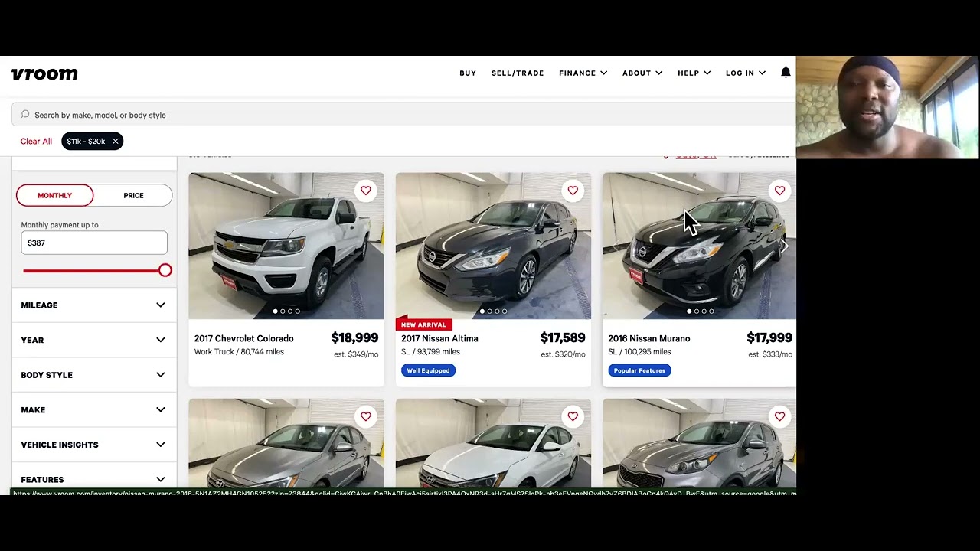980x551 pixels.
Task: Clear all applied filters
Action: pyautogui.click(x=36, y=141)
